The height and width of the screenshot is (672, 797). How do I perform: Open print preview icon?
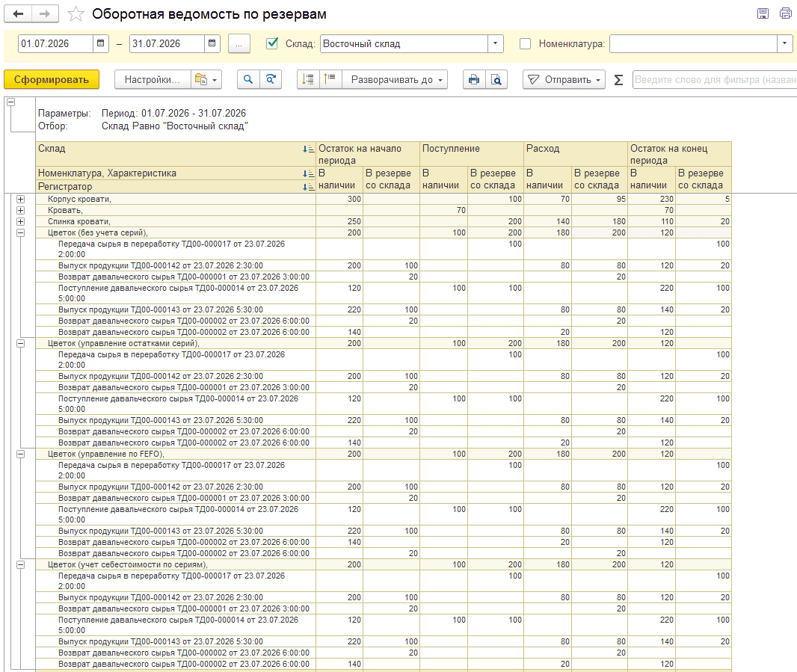(496, 80)
